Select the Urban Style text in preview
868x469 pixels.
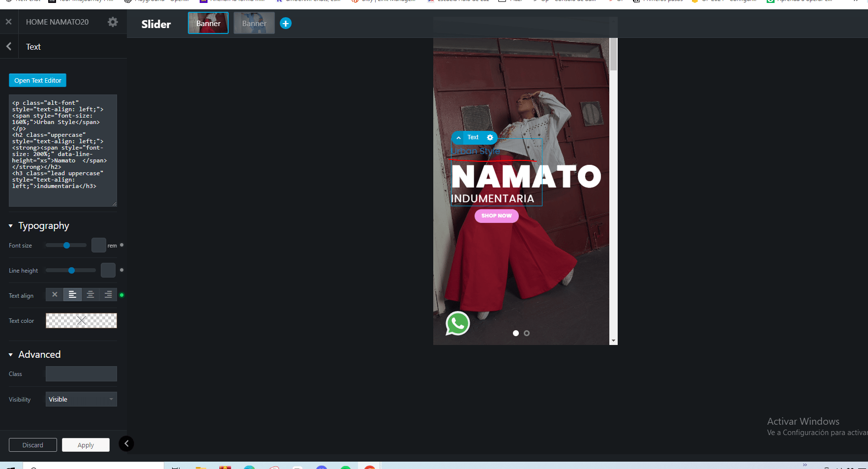pos(476,151)
